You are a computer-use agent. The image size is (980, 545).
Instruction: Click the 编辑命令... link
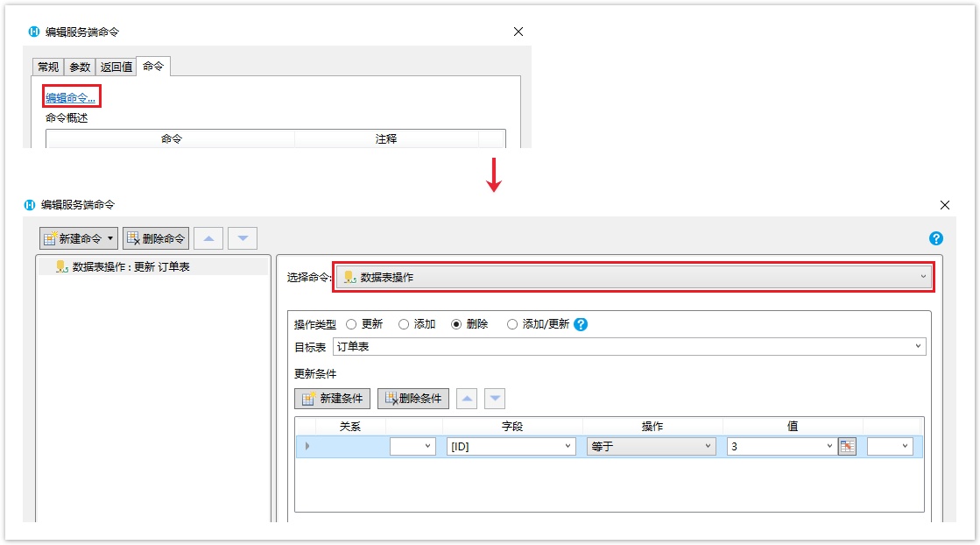(71, 97)
